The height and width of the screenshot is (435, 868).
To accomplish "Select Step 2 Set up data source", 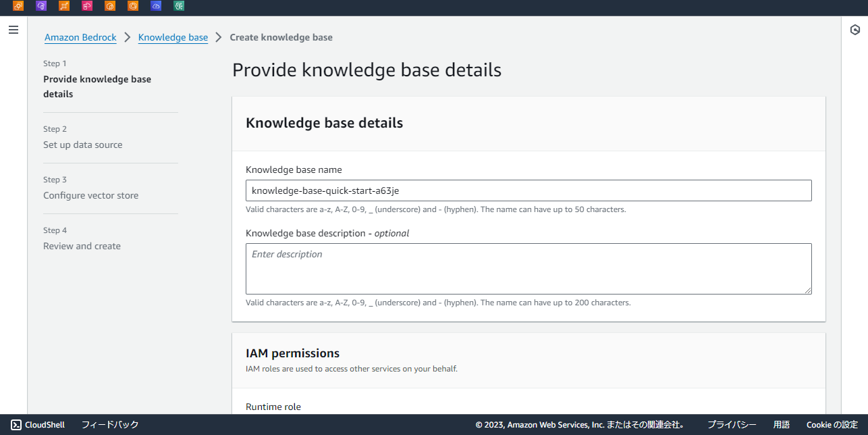I will coord(82,144).
